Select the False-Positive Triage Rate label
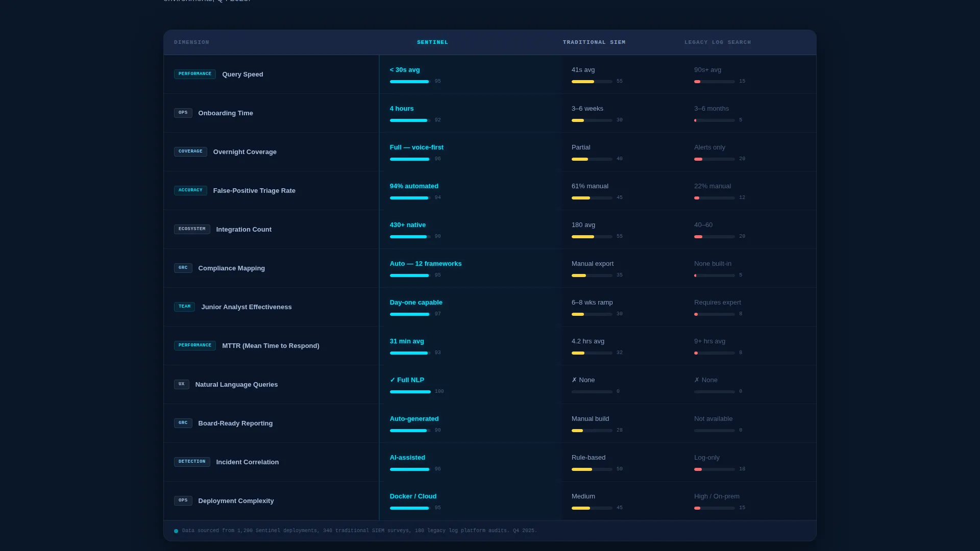980x551 pixels. tap(254, 191)
